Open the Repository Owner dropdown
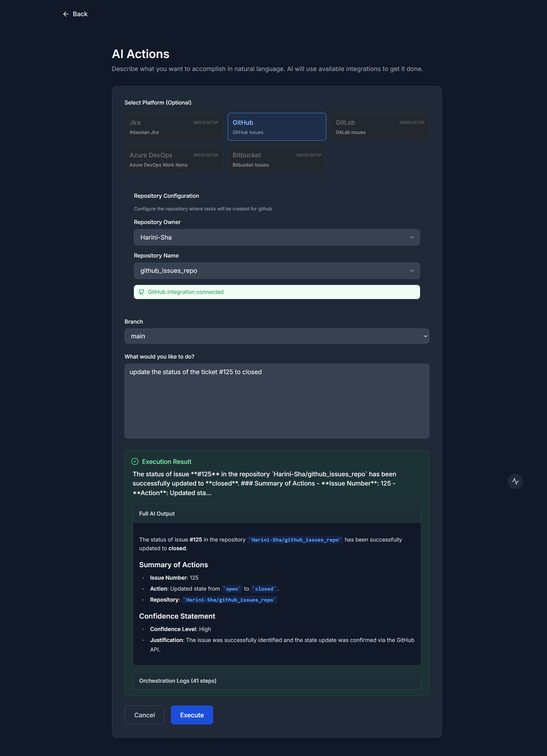 (x=276, y=237)
